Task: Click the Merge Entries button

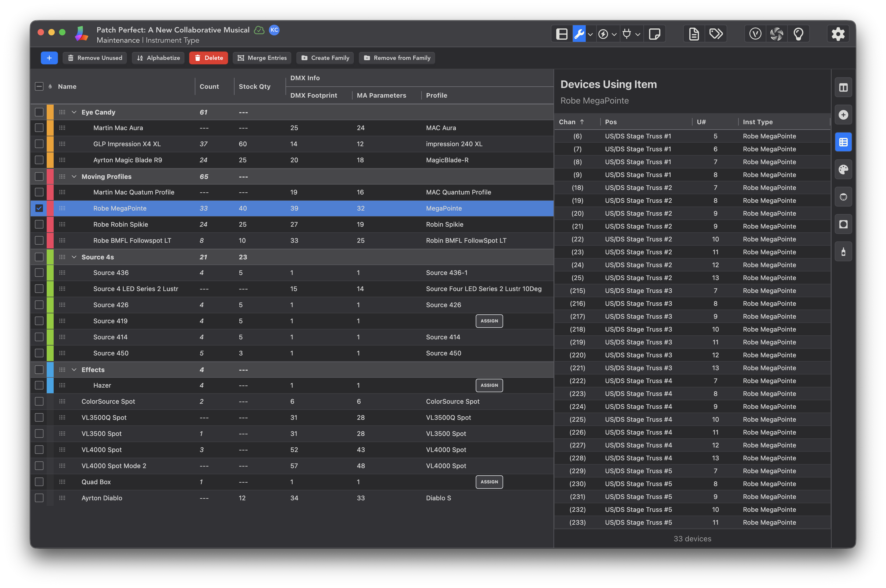Action: point(262,58)
